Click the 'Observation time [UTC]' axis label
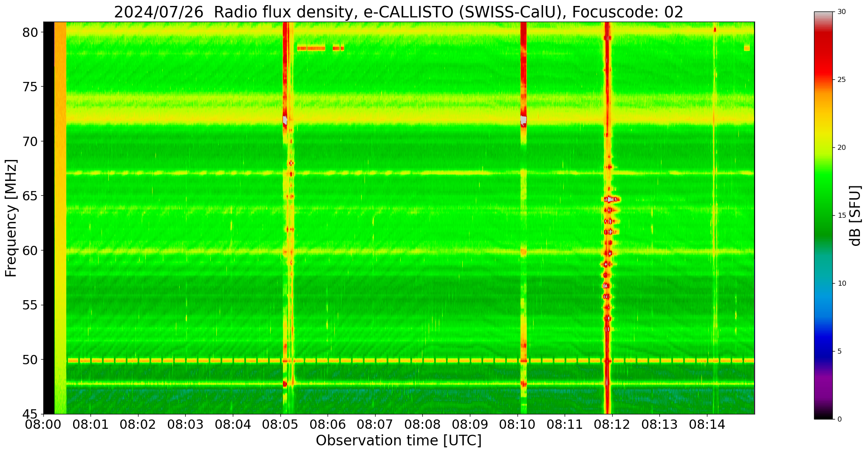Screen dimensions: 868x453 click(x=399, y=441)
